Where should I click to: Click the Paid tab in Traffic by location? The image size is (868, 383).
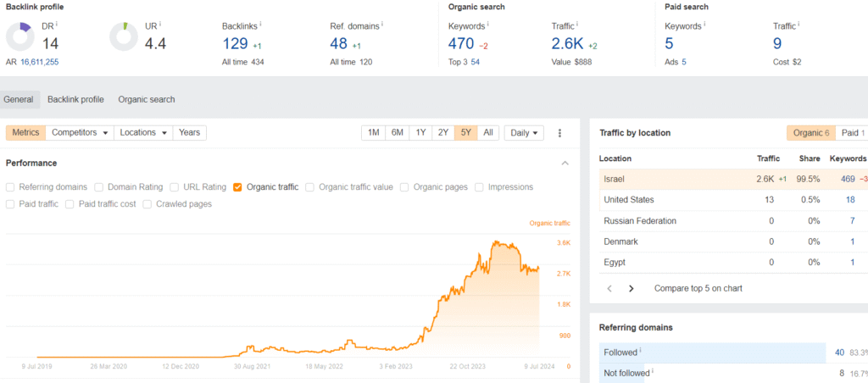coord(852,133)
